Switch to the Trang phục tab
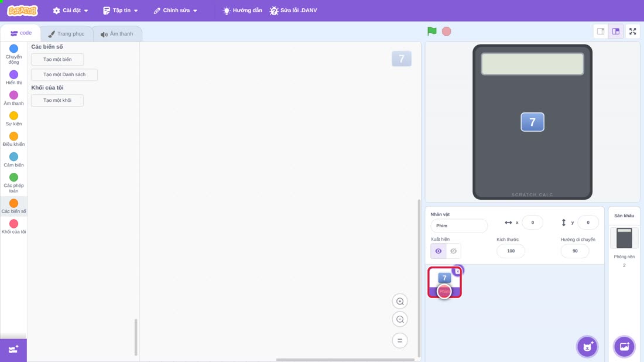644x362 pixels. point(66,34)
